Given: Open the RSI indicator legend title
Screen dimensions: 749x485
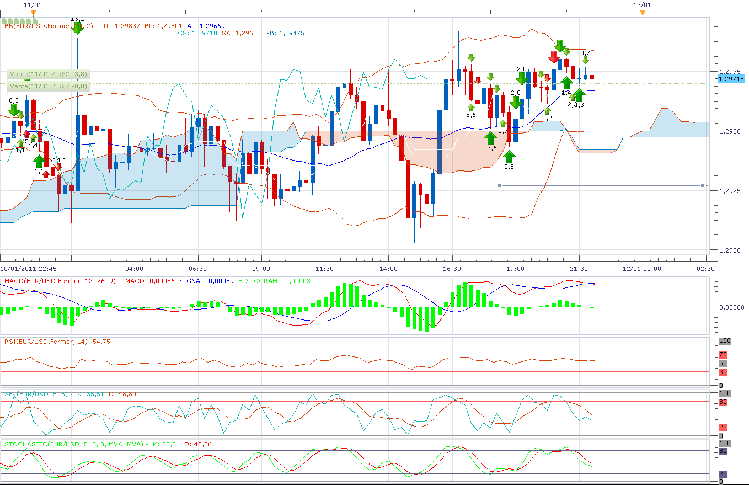Looking at the screenshot, I should [x=40, y=343].
